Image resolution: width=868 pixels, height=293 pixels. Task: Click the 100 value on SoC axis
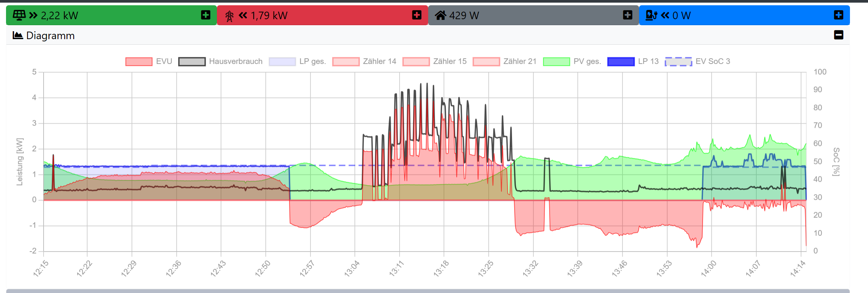pyautogui.click(x=820, y=72)
